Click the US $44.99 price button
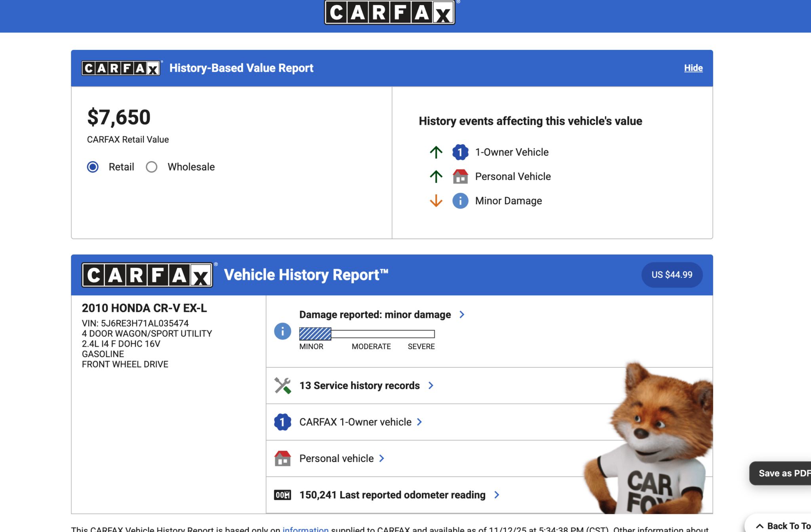The width and height of the screenshot is (811, 532). pyautogui.click(x=672, y=275)
